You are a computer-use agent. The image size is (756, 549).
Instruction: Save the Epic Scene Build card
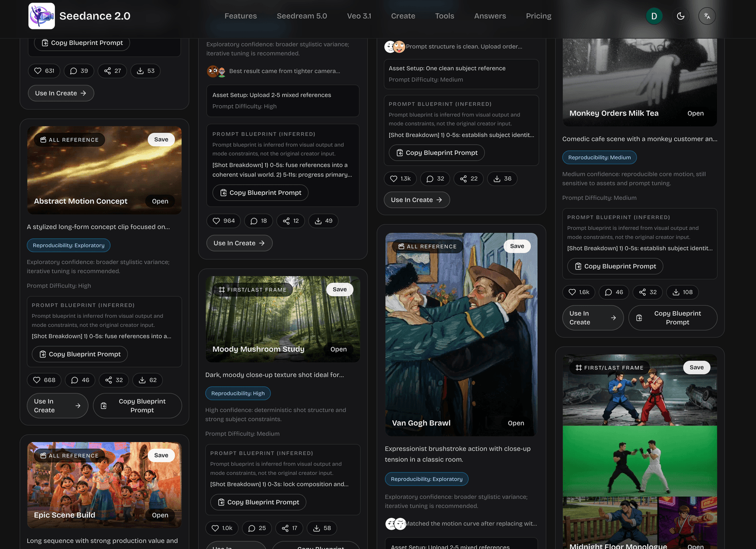coord(162,455)
